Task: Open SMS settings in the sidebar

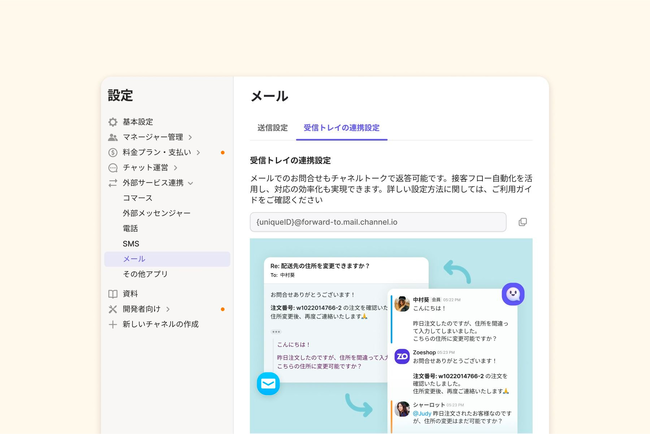Action: click(x=131, y=244)
